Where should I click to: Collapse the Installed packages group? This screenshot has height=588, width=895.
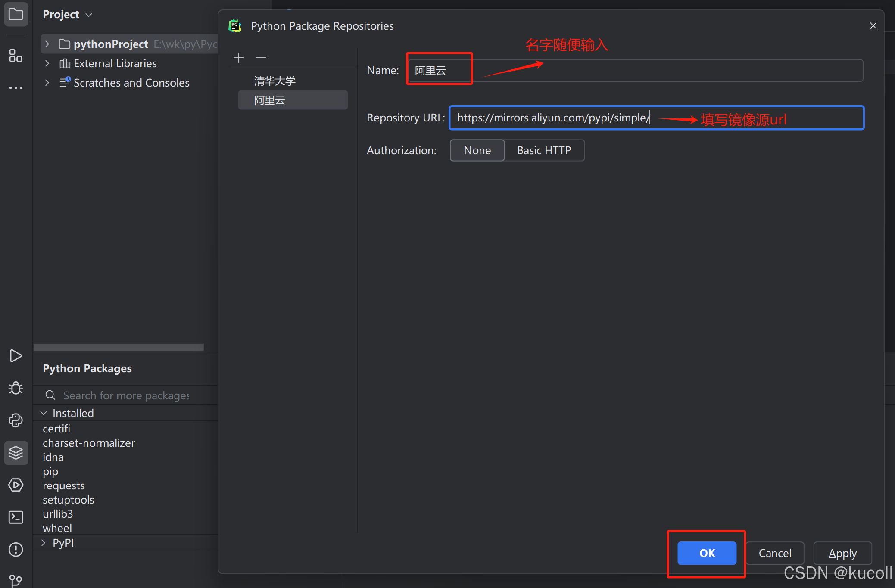pos(44,413)
